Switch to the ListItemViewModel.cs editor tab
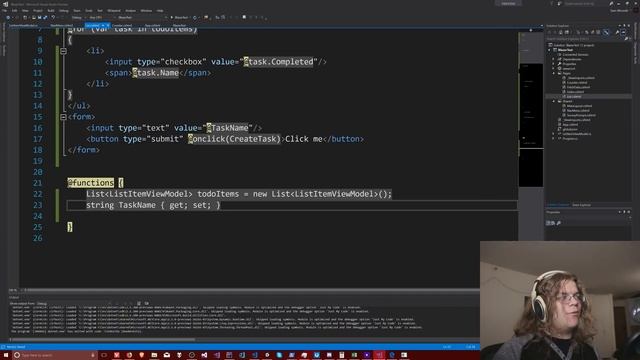This screenshot has height=360, width=640. coord(23,25)
